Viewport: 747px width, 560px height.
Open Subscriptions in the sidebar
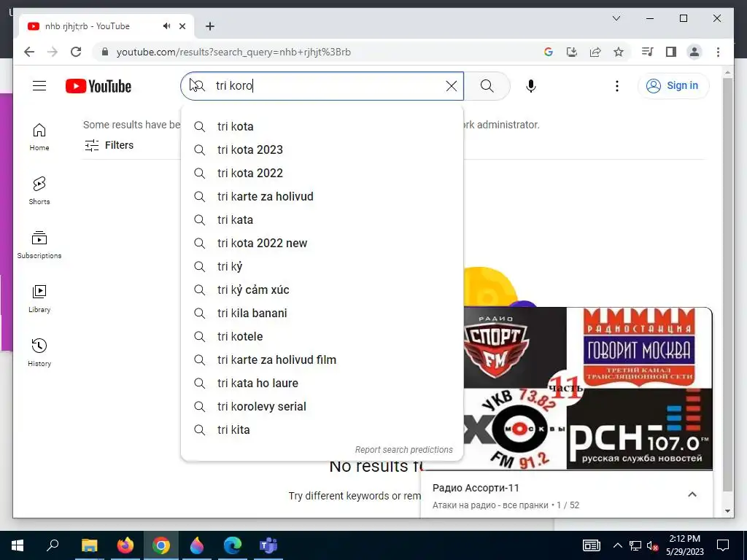[x=39, y=245]
